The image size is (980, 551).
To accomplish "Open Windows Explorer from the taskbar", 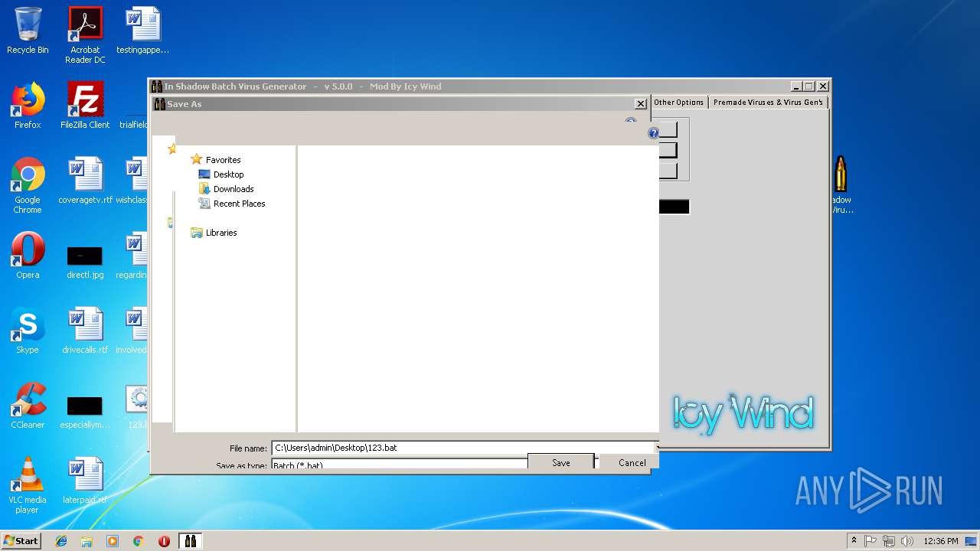I will point(87,541).
